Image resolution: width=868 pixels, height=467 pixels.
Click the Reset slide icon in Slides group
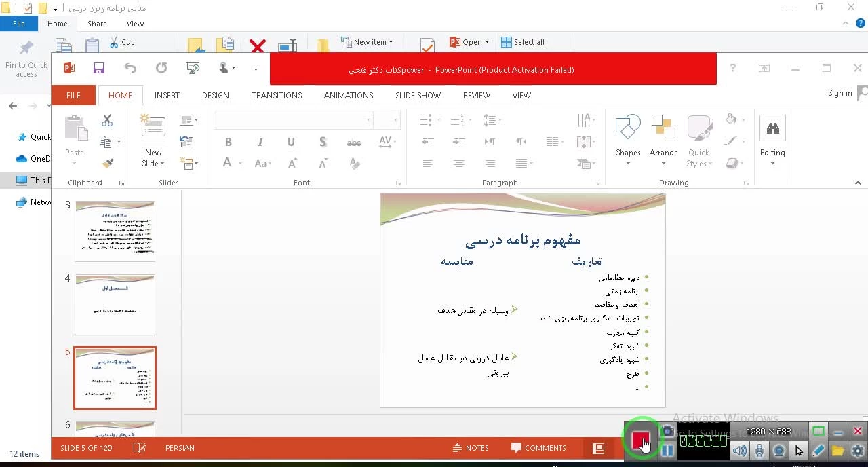pyautogui.click(x=187, y=142)
